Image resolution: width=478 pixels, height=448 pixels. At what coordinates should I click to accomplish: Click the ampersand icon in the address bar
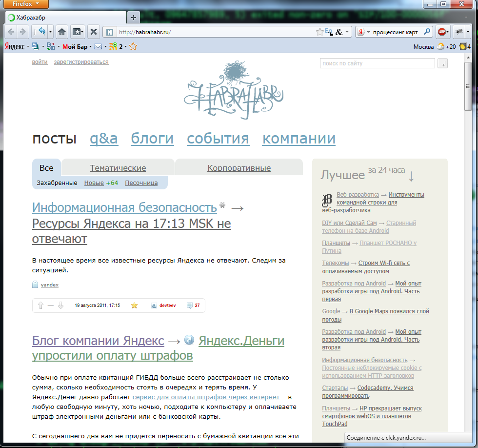click(x=339, y=32)
